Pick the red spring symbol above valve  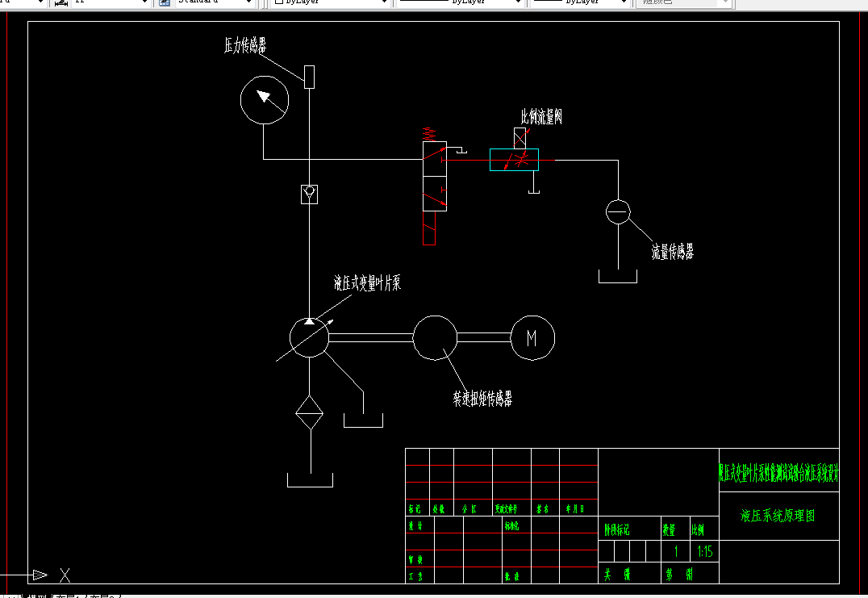coord(429,134)
